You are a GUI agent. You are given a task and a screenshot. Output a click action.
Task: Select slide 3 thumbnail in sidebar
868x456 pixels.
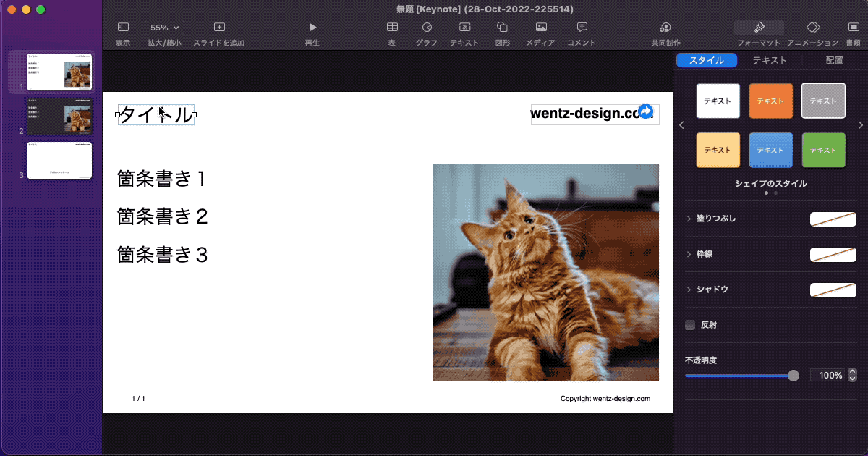coord(59,160)
